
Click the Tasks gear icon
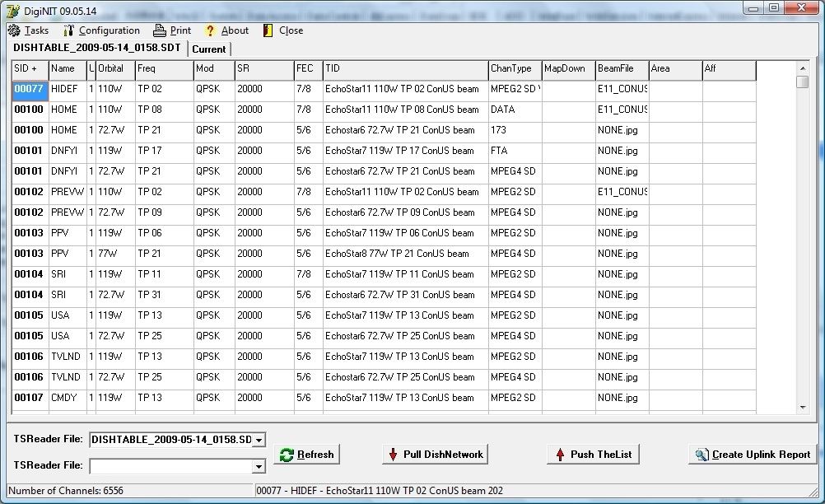[x=14, y=30]
